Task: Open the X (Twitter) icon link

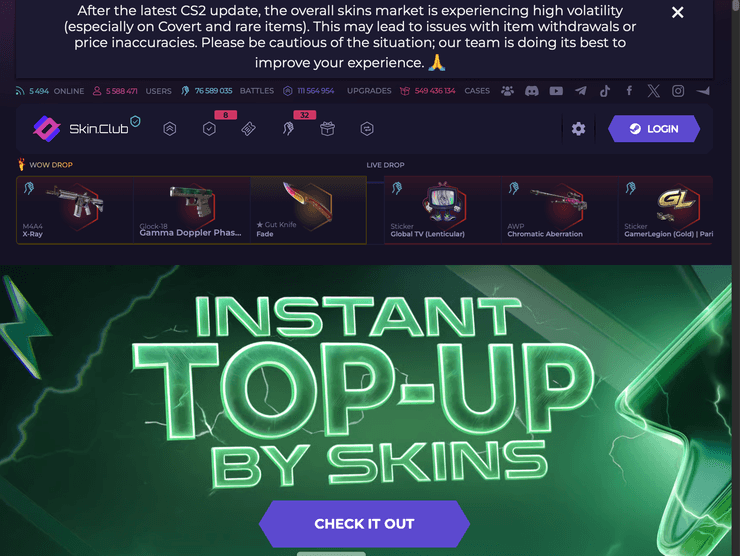Action: pyautogui.click(x=654, y=91)
